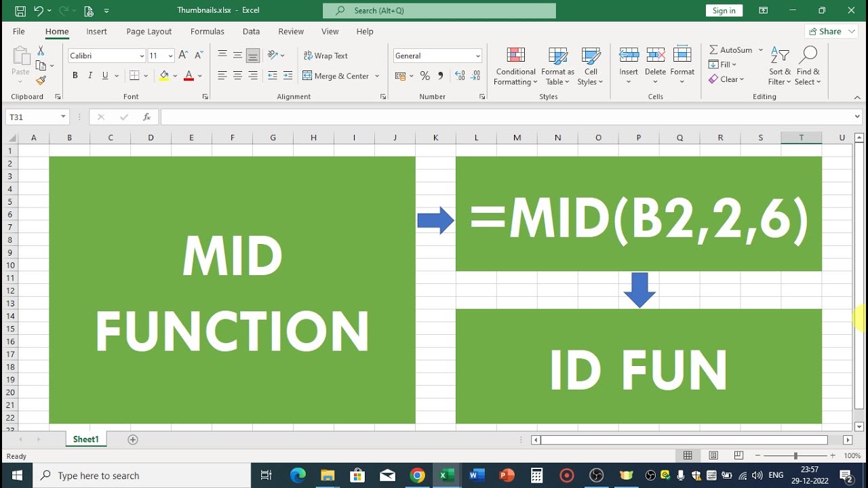Click the Fill button in Editing group

click(723, 64)
